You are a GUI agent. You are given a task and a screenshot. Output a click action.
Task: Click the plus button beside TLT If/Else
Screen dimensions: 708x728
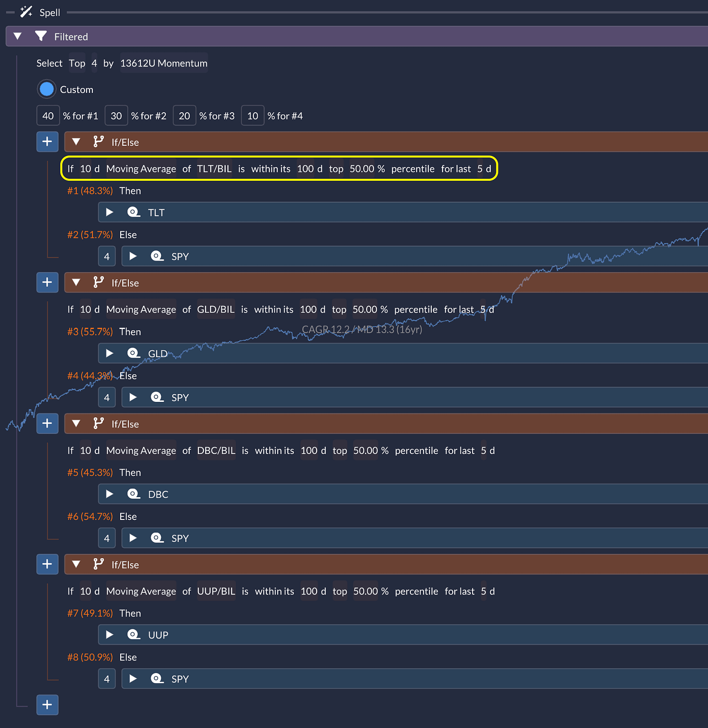point(47,141)
